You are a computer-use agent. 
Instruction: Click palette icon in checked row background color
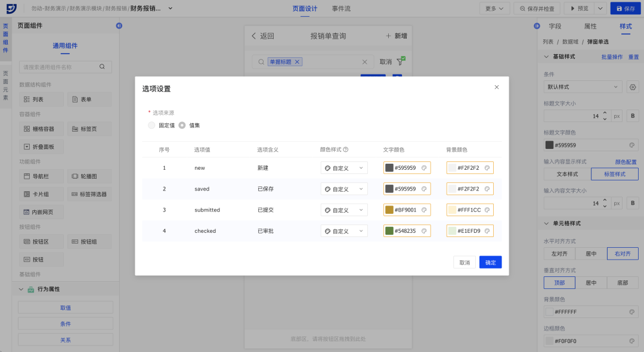point(487,231)
